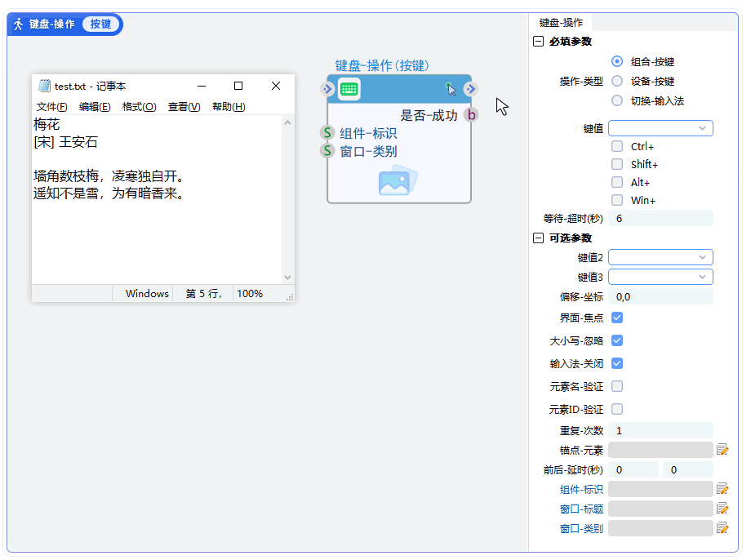
Task: Click the 偏移-坐标 input field
Action: click(660, 296)
